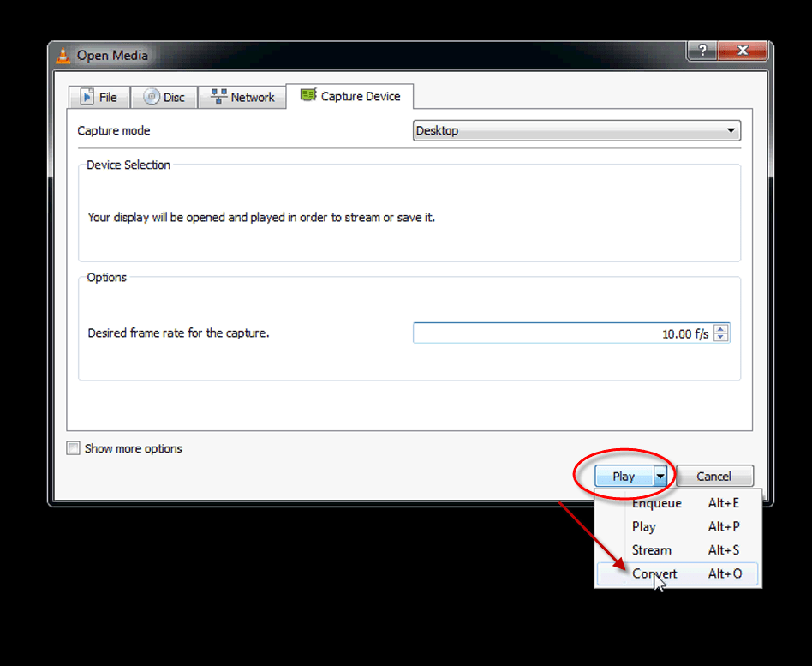Choose Play Alt+P from the dropdown menu

click(x=678, y=526)
